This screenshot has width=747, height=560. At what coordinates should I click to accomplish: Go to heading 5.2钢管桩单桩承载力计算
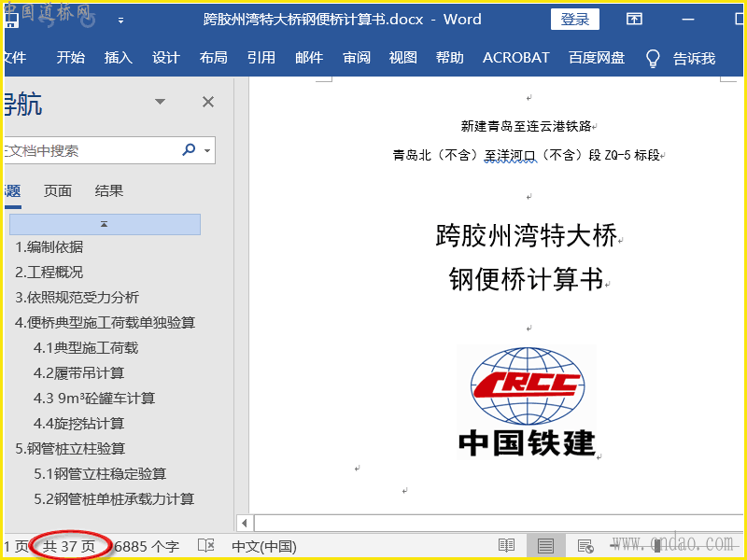(x=114, y=499)
